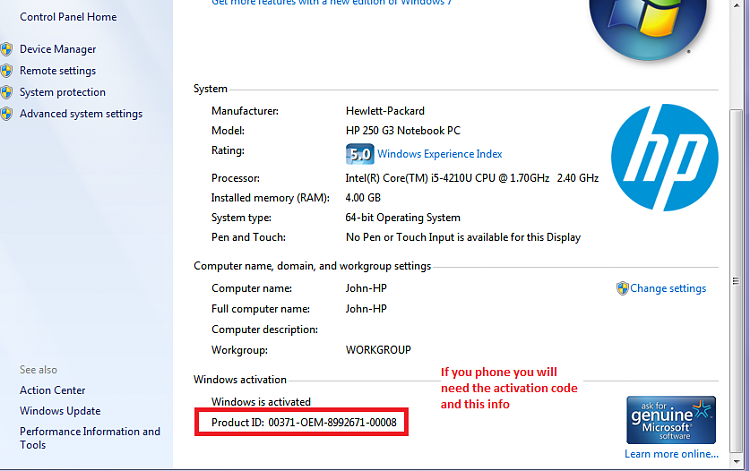Click the shield icon beside Advanced system settings
Screen dimensions: 750x471
pos(6,114)
